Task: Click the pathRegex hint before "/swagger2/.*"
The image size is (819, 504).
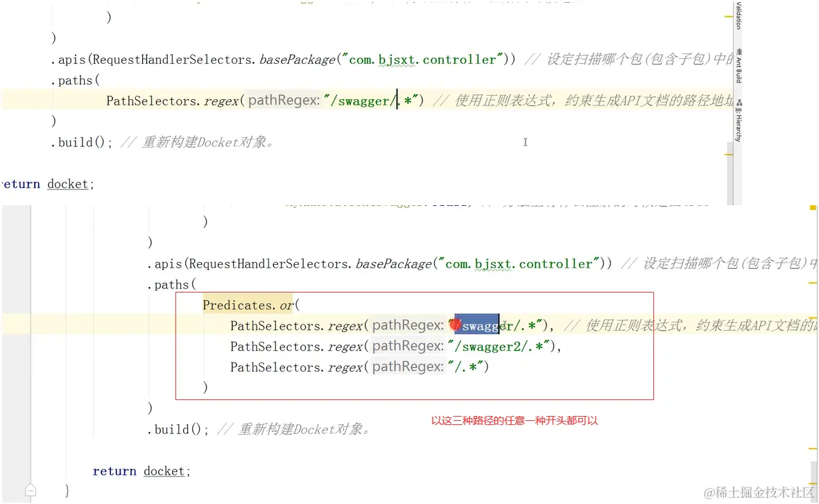Action: (408, 346)
